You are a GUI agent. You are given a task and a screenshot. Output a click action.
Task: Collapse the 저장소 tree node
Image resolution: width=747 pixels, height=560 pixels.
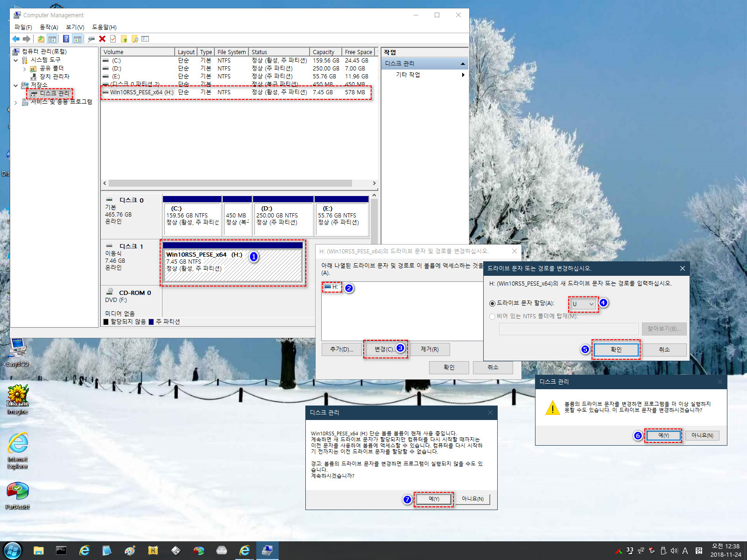(16, 85)
